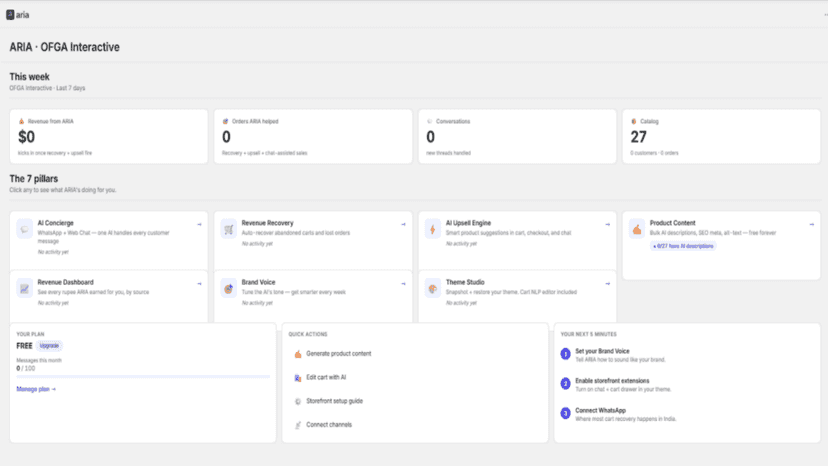This screenshot has width=828, height=466.
Task: Click the Generate product content icon
Action: [298, 354]
